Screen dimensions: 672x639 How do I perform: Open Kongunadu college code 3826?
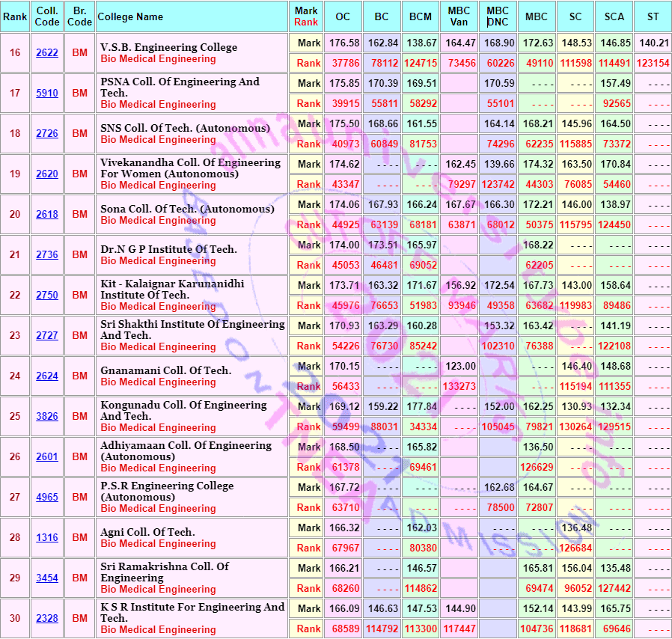click(47, 416)
